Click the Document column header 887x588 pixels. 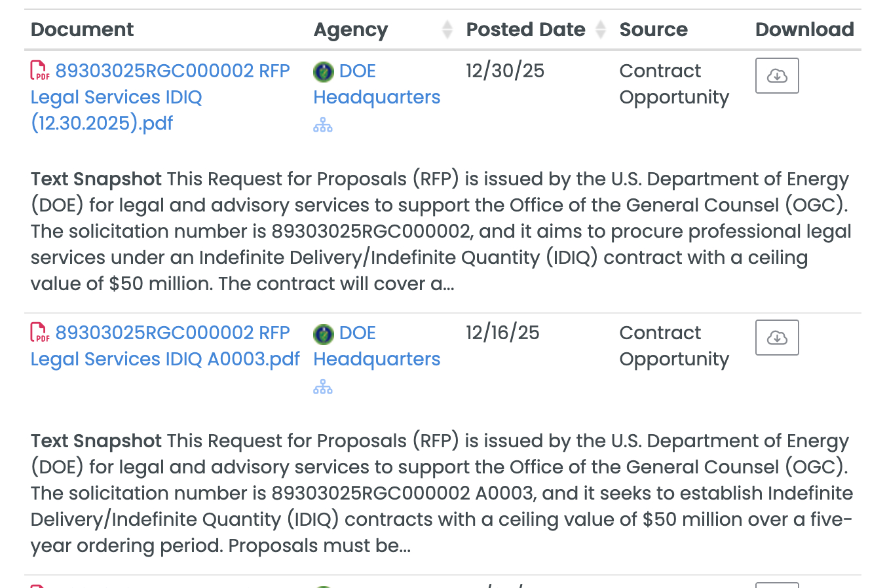tap(82, 29)
